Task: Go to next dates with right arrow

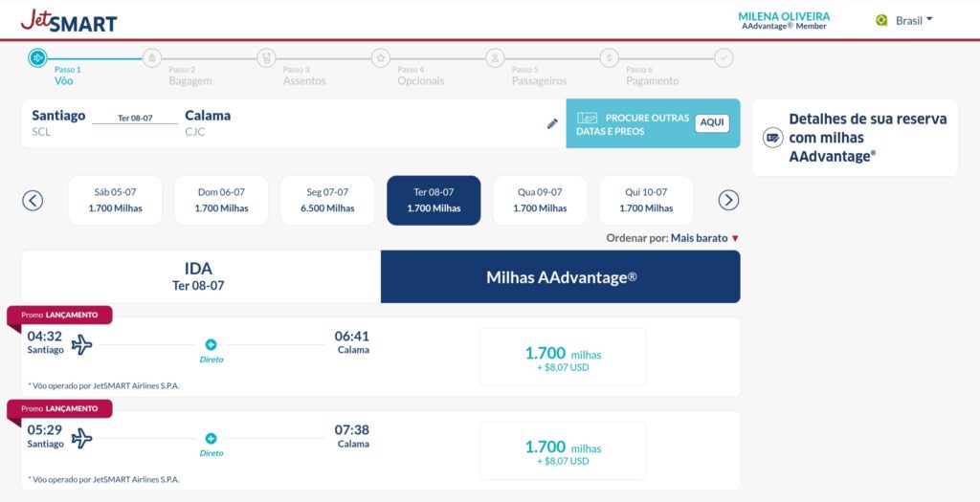Action: pos(728,201)
